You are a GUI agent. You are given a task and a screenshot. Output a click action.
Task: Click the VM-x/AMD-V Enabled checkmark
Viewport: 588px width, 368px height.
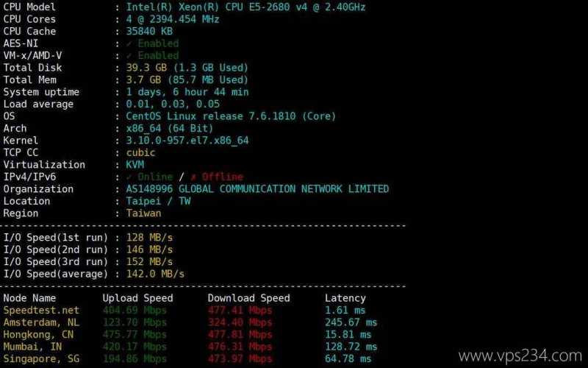click(x=129, y=56)
